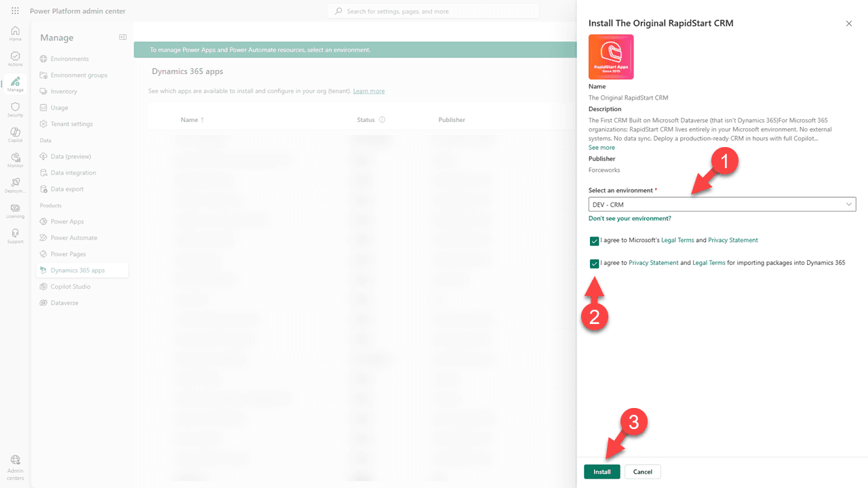Toggle Dynamics 365 import packages agreement checkbox

click(595, 263)
